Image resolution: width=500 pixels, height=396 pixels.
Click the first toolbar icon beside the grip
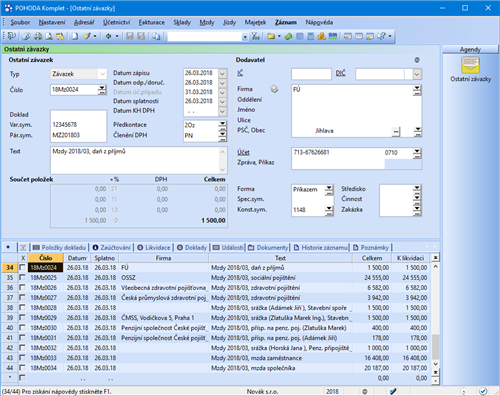[x=12, y=36]
